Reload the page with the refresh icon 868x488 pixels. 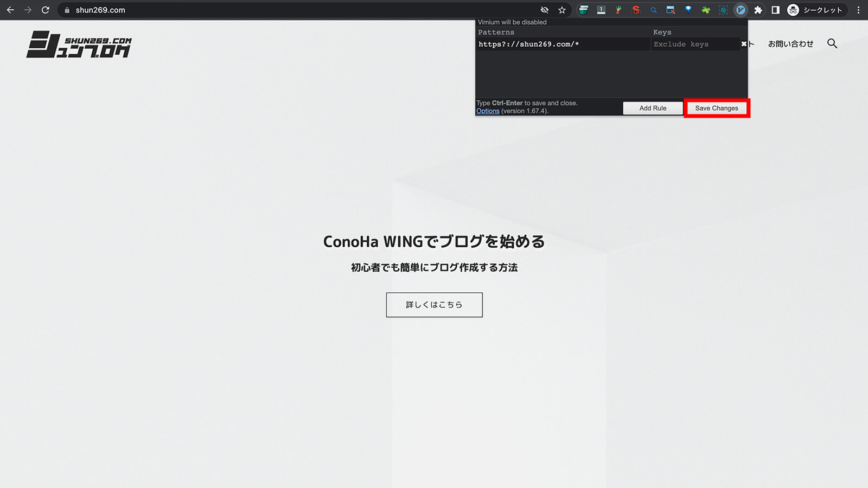[x=46, y=10]
